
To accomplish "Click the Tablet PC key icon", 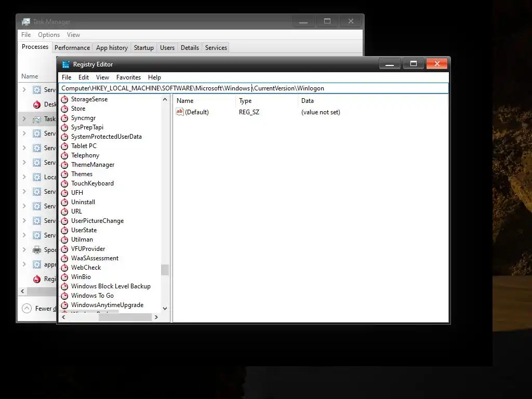I will click(64, 146).
